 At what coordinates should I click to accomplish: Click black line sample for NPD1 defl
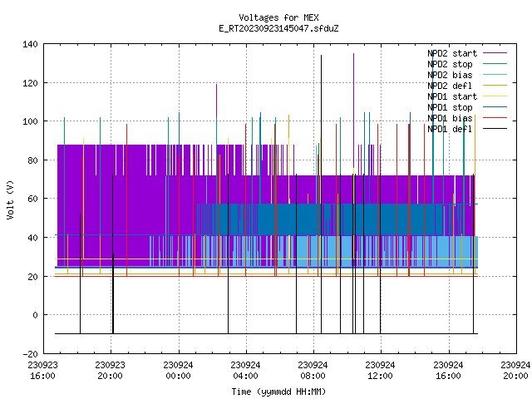click(x=495, y=129)
